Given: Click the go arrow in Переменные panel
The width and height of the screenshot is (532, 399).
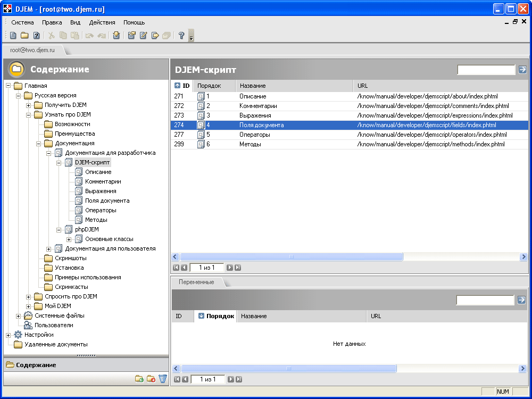Looking at the screenshot, I should click(x=521, y=300).
